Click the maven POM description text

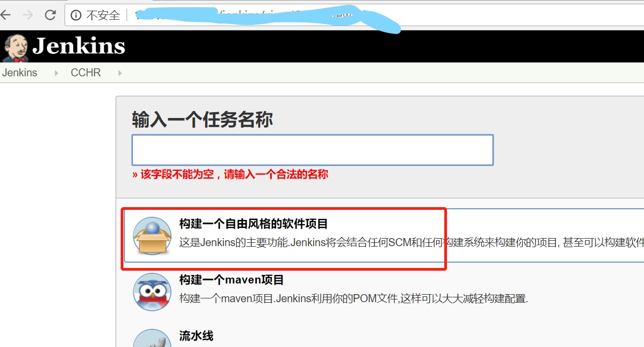pos(354,298)
